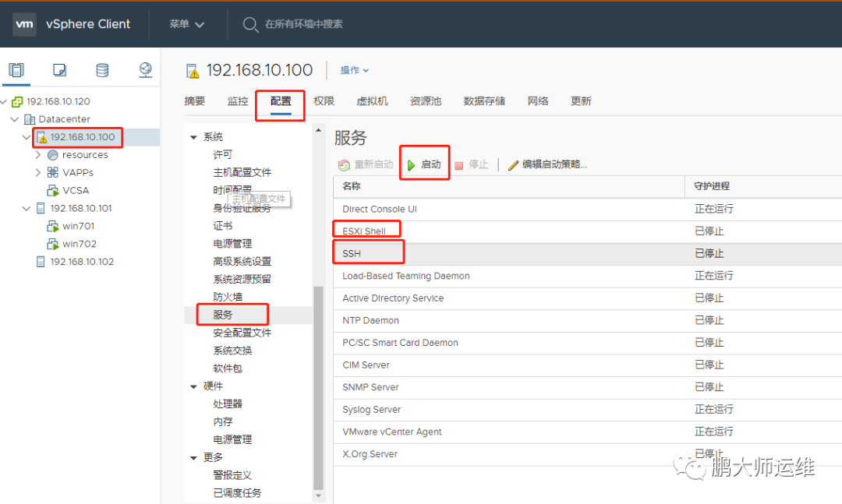
Task: Click the Datacenter icon in tree
Action: click(30, 119)
